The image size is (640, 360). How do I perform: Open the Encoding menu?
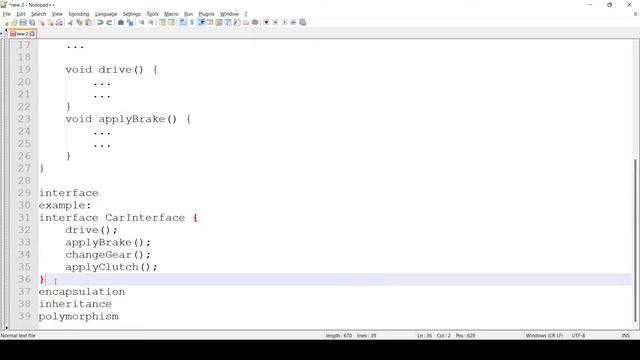79,14
